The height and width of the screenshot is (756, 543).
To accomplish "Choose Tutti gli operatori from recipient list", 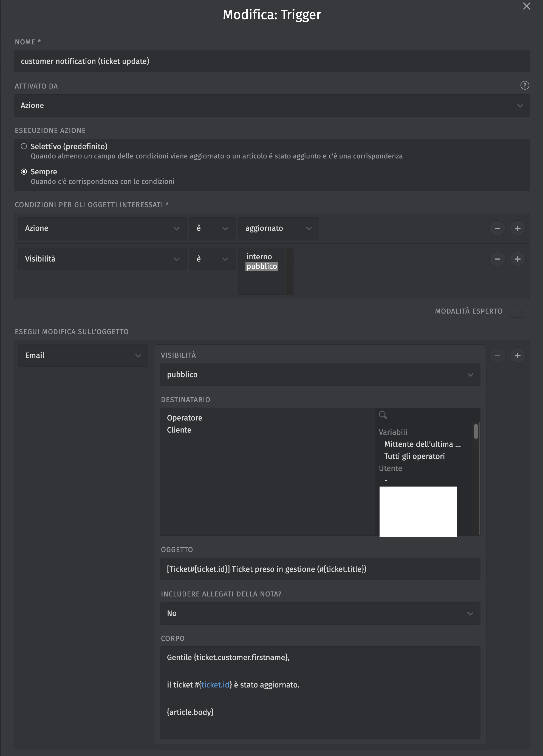I will pyautogui.click(x=414, y=456).
